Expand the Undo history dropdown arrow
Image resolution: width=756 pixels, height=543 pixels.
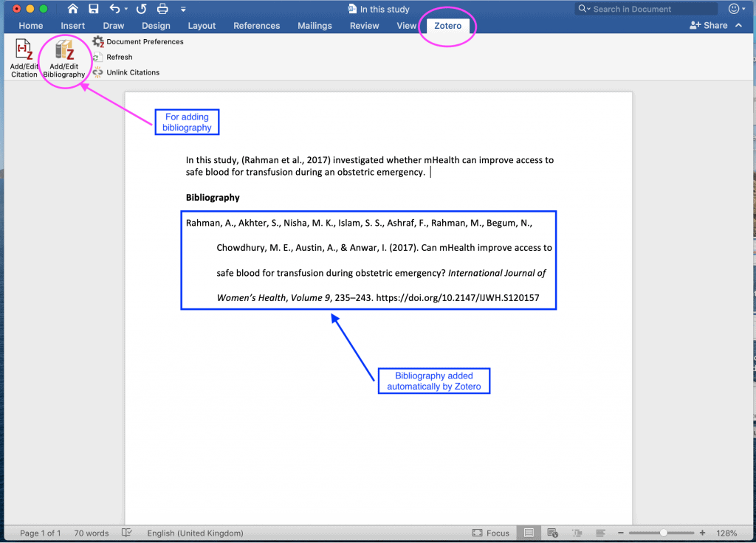126,10
